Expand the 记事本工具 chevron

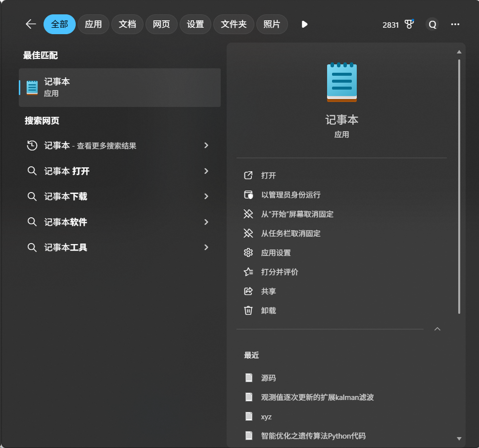click(x=206, y=247)
